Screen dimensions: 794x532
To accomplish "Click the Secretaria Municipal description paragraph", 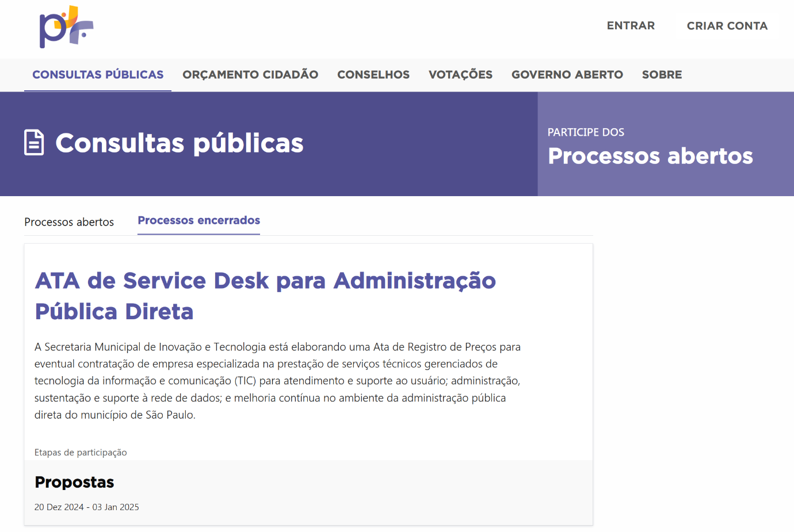I will click(277, 381).
